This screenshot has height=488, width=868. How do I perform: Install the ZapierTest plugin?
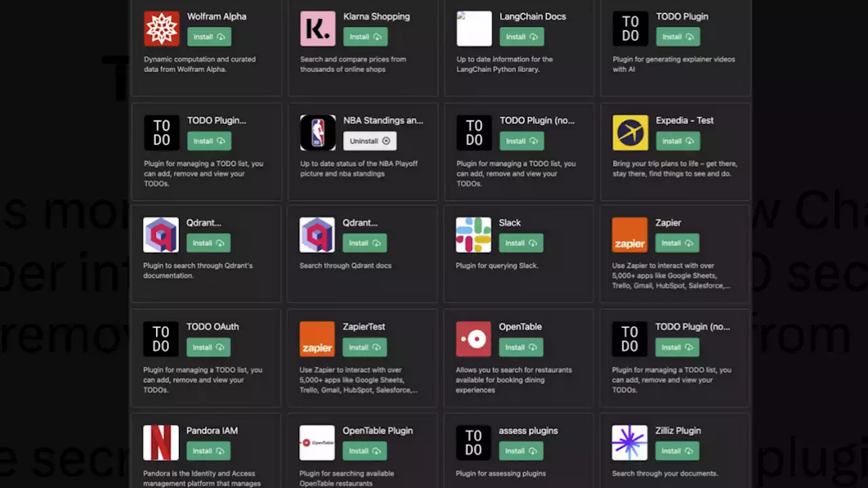click(x=365, y=347)
